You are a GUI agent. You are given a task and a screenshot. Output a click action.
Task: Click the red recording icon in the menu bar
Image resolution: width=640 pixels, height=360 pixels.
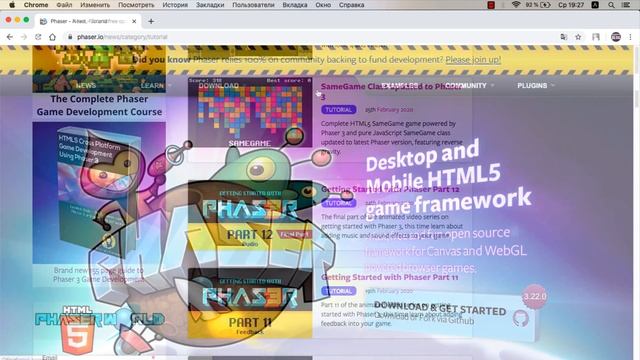pyautogui.click(x=491, y=5)
